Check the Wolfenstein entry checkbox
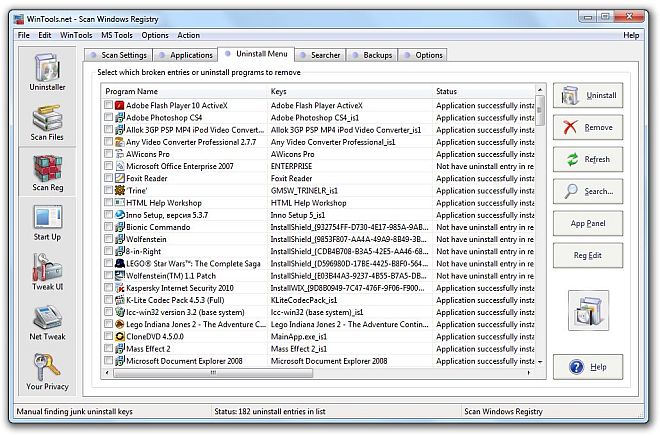Image resolution: width=660 pixels, height=436 pixels. (108, 239)
